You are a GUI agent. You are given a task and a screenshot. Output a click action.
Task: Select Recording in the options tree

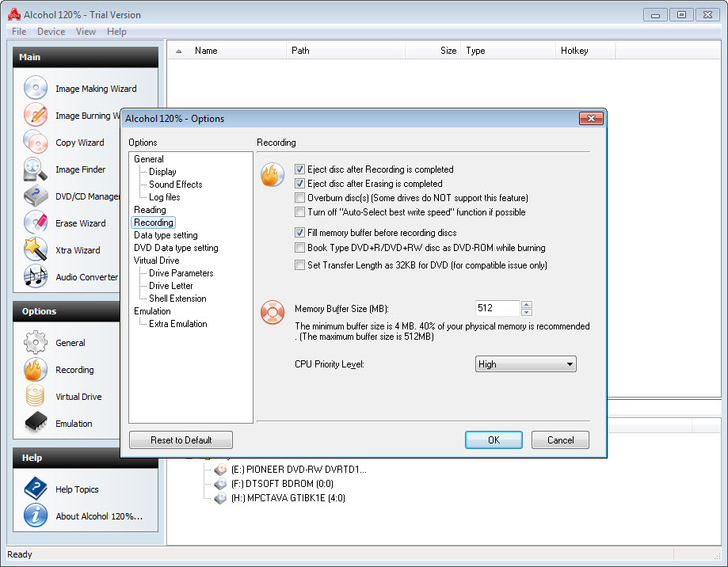[x=153, y=223]
